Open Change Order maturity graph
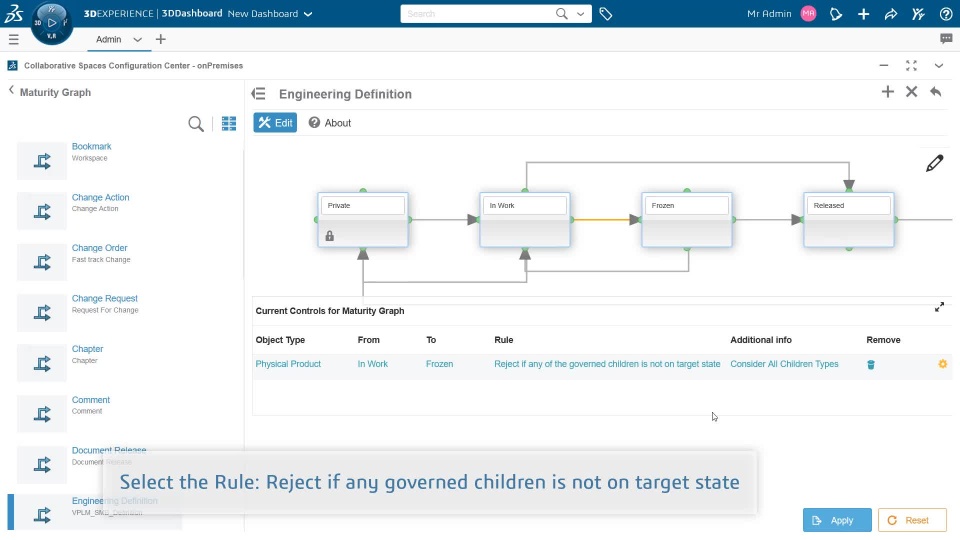 coord(99,248)
